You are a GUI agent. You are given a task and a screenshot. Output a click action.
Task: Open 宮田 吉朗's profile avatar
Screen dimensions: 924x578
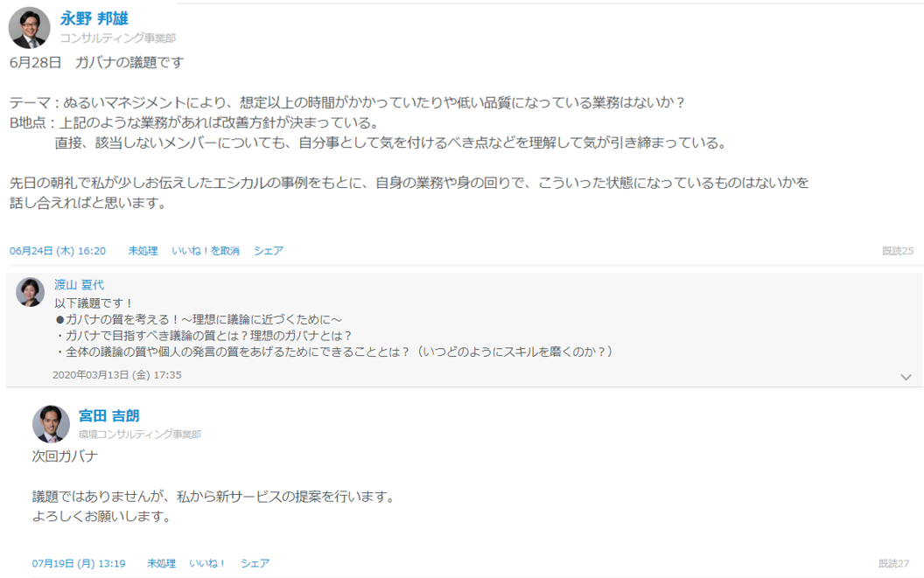51,423
